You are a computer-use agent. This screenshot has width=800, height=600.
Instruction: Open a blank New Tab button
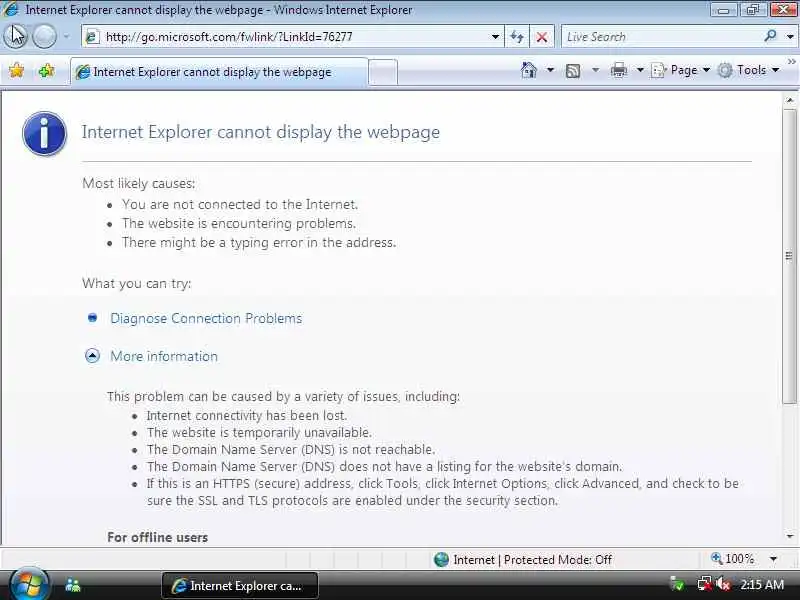click(x=383, y=72)
